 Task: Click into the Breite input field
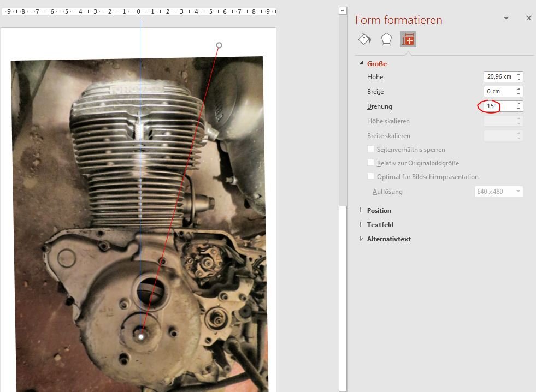coord(498,92)
